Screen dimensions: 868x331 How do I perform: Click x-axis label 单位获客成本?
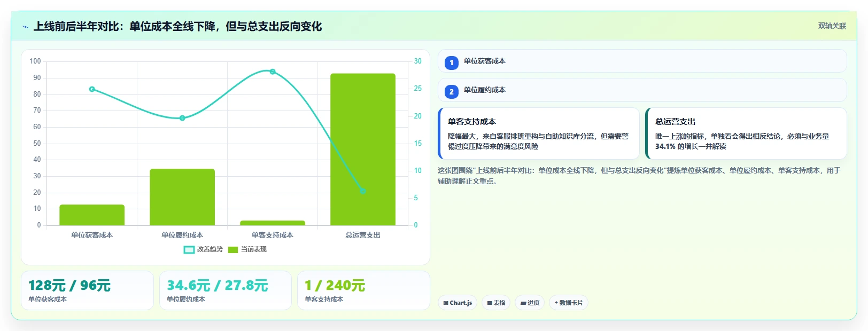[x=92, y=235]
